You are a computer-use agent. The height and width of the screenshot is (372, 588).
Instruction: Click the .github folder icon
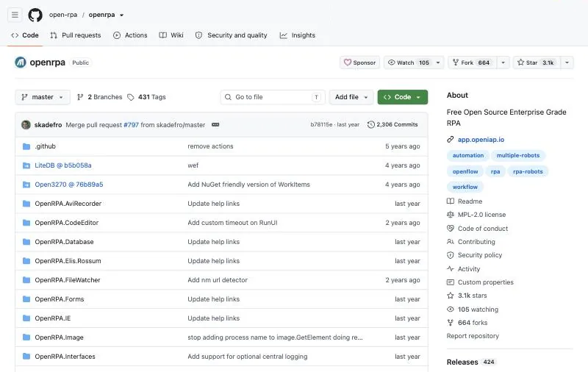click(26, 146)
